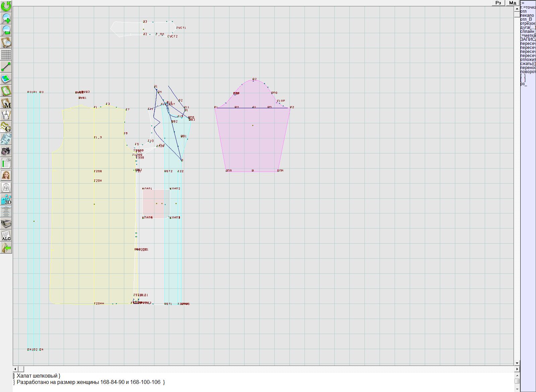Open the woman portrait model icon
The image size is (536, 392).
(x=6, y=175)
